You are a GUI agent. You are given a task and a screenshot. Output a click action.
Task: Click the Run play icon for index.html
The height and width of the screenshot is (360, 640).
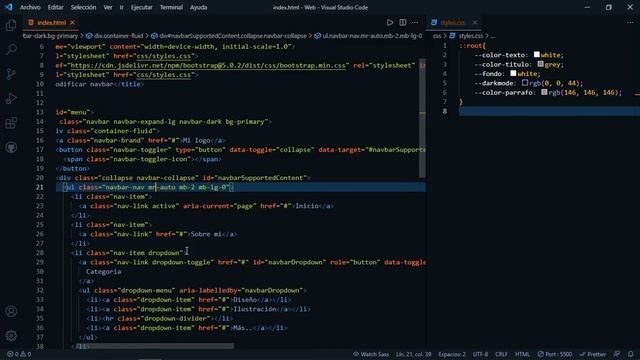(x=390, y=22)
